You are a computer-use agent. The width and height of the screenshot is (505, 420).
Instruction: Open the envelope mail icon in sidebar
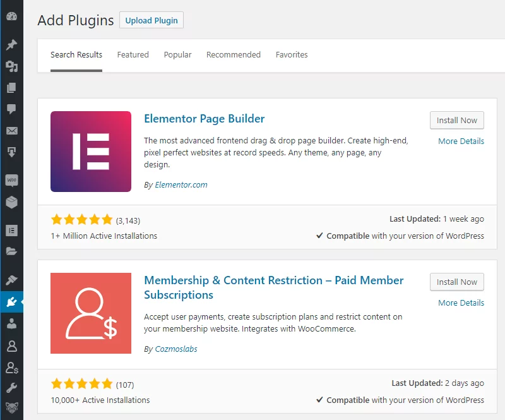pos(11,131)
